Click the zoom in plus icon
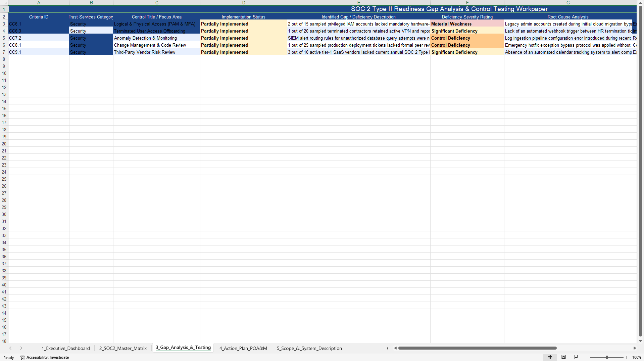Viewport: 644px width, 361px height. 626,357
